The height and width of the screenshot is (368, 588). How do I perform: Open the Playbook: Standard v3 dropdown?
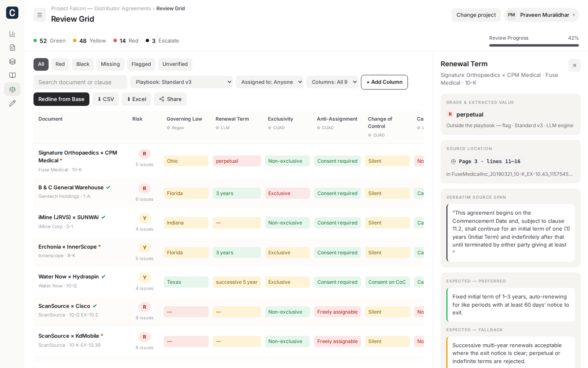click(181, 82)
